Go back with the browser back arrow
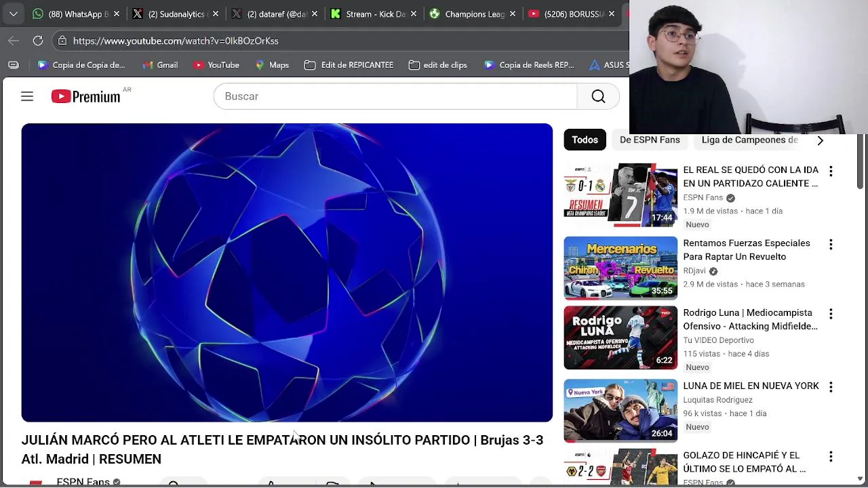Screen dimensions: 868x488 click(x=14, y=41)
